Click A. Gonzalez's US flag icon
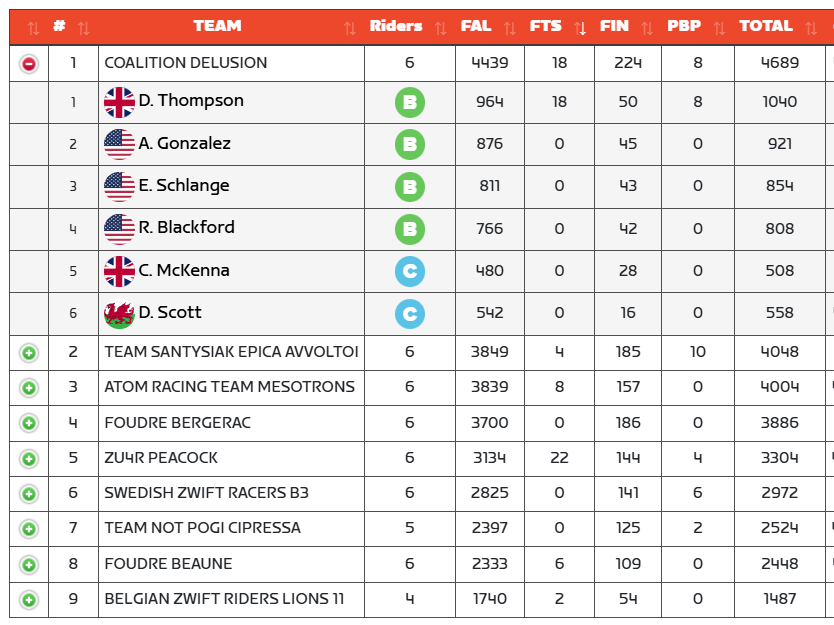The height and width of the screenshot is (625, 834). [119, 144]
